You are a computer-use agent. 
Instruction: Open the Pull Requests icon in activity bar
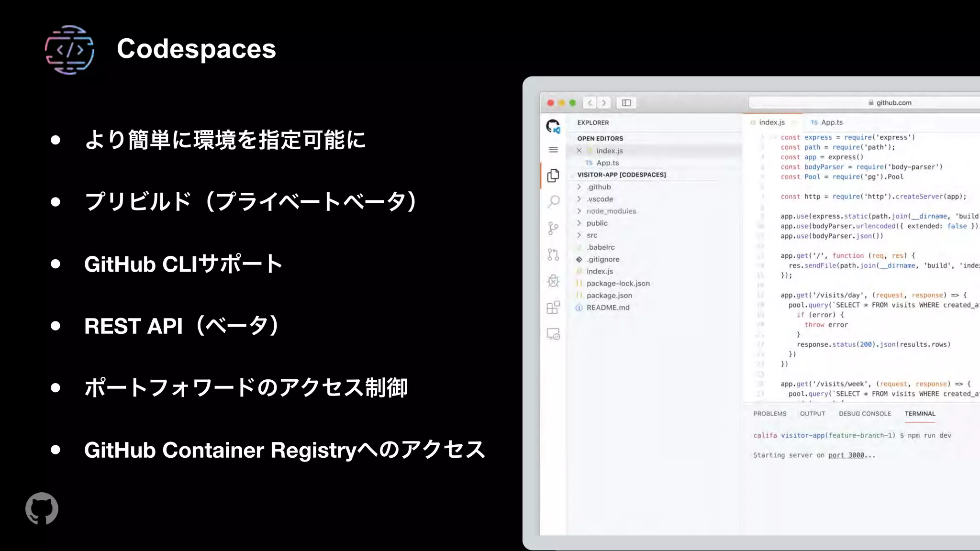[x=553, y=254]
